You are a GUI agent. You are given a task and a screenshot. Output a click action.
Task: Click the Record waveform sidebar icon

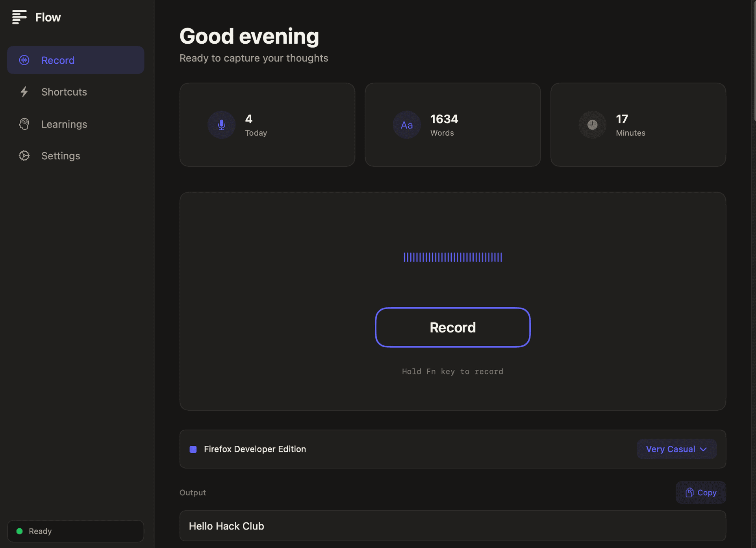pyautogui.click(x=24, y=60)
